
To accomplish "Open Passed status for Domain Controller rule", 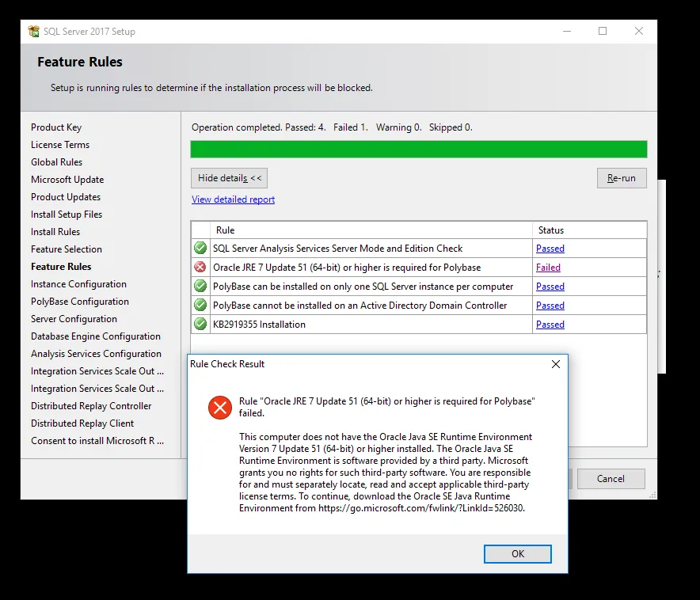I will 550,306.
